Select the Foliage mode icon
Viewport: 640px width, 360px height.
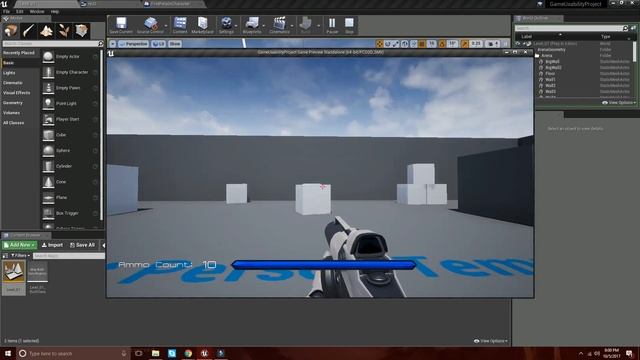click(64, 31)
